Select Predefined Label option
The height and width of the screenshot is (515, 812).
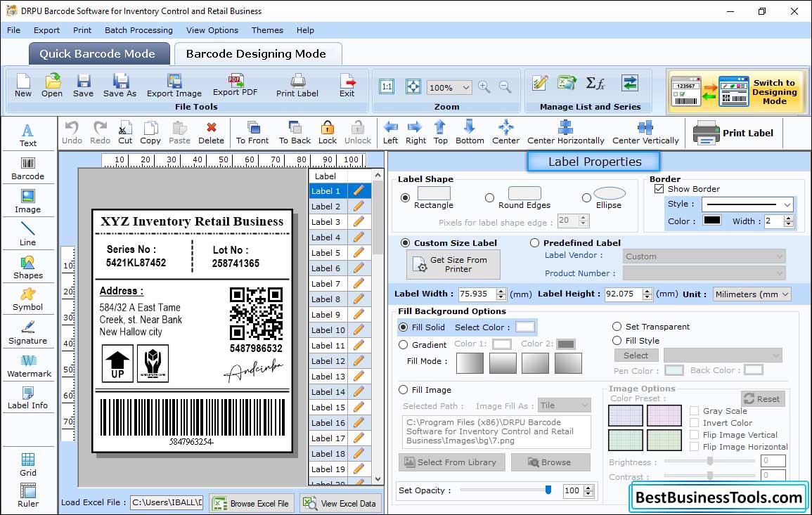(x=534, y=243)
